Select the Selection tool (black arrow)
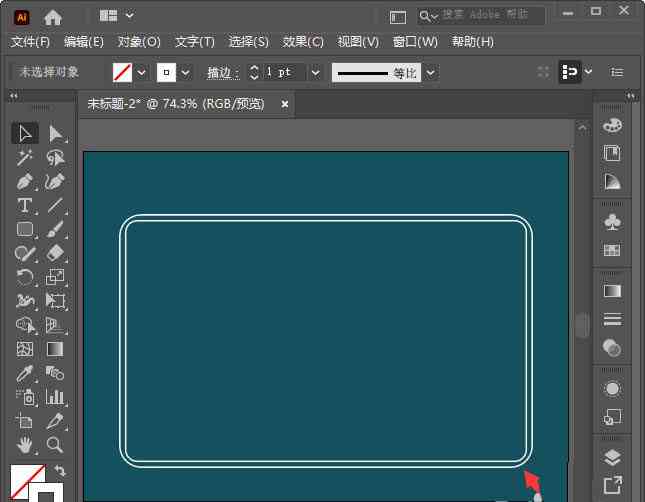Viewport: 645px width, 502px height. pos(25,133)
